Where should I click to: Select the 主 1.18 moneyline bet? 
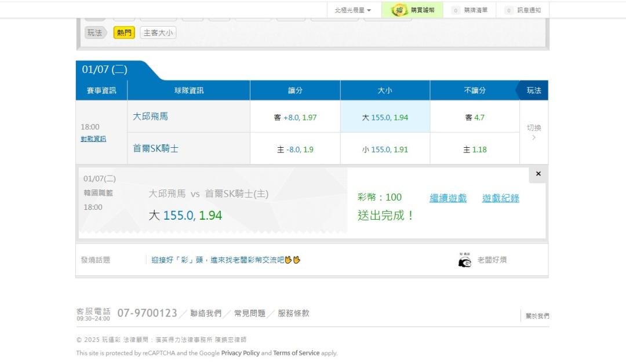tap(475, 150)
